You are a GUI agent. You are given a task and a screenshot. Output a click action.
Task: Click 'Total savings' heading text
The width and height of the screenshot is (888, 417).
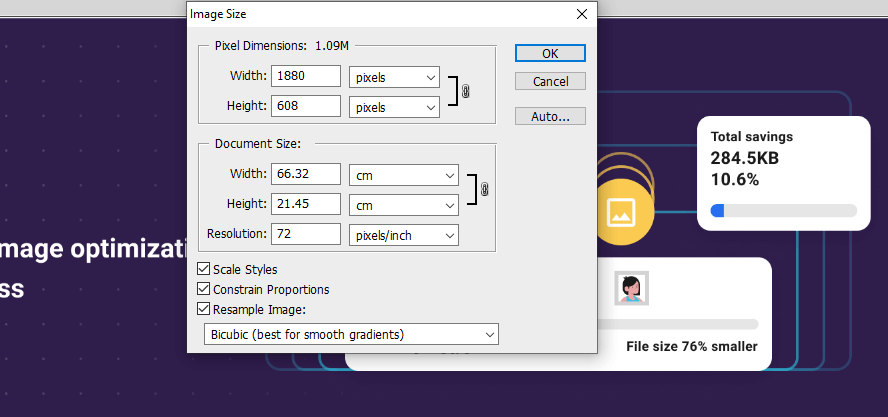click(x=752, y=137)
